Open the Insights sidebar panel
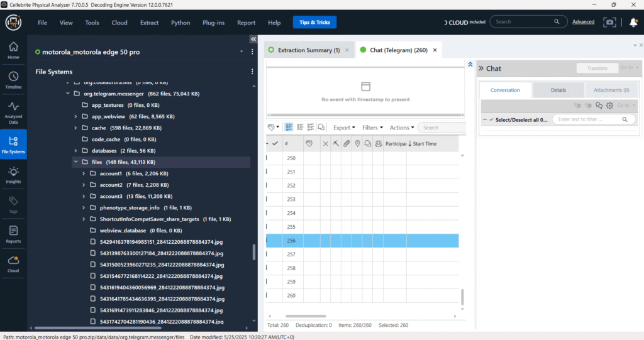 pos(13,175)
